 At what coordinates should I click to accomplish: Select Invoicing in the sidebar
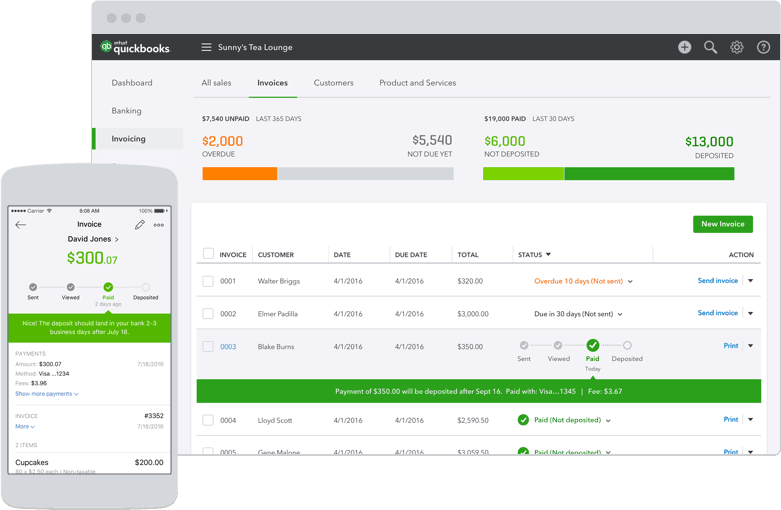click(x=137, y=138)
